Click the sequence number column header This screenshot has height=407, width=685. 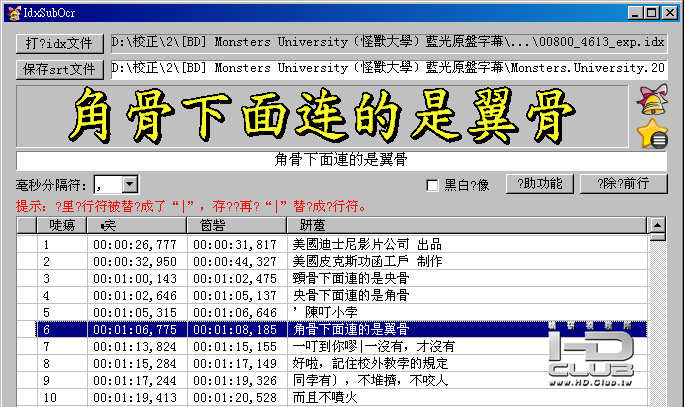[62, 225]
